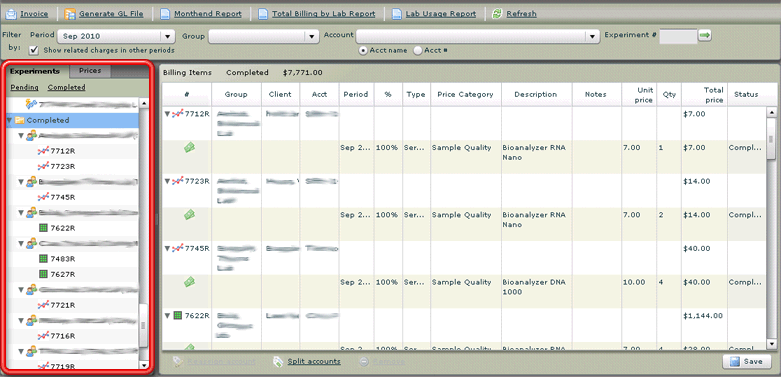Click the Split accounts tag icon
This screenshot has width=781, height=377.
click(278, 362)
